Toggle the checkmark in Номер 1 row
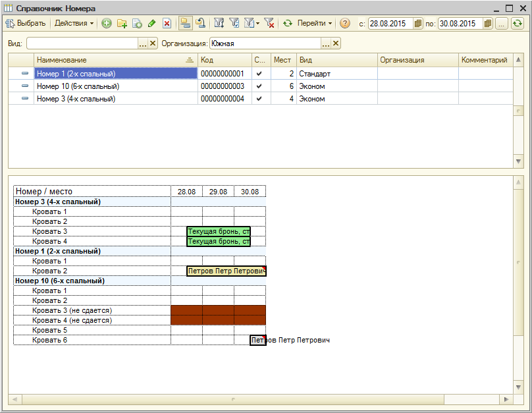 point(259,74)
